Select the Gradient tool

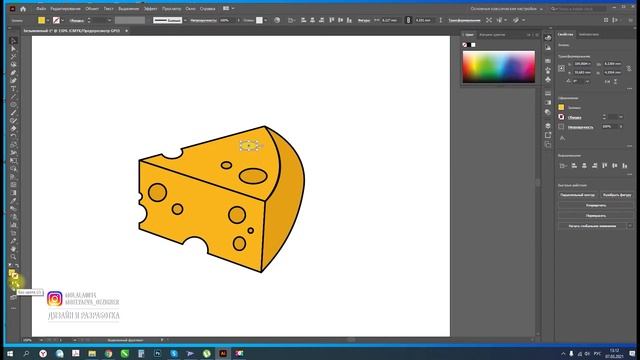pyautogui.click(x=13, y=193)
